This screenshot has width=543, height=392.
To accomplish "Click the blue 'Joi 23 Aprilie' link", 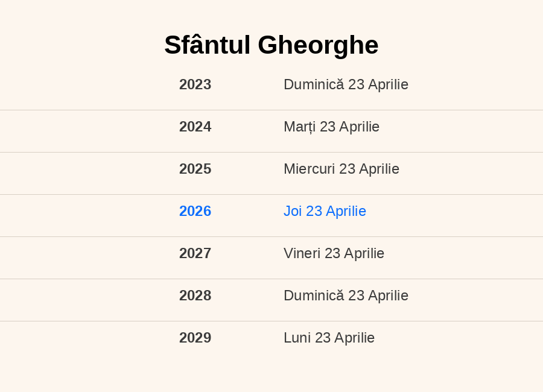I will tap(325, 211).
